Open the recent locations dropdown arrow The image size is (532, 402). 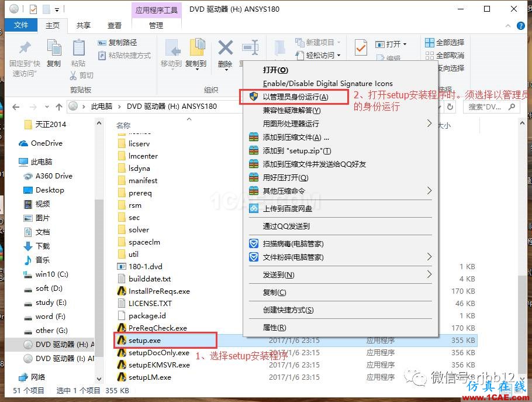pos(47,107)
